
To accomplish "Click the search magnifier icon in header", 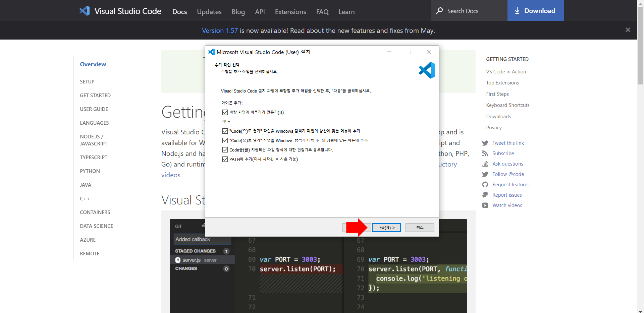I will tap(439, 11).
